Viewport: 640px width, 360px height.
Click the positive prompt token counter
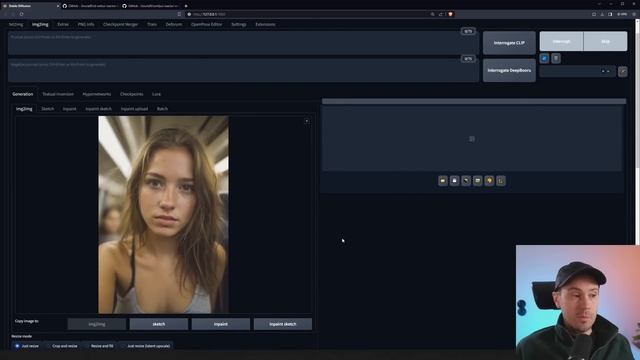468,31
